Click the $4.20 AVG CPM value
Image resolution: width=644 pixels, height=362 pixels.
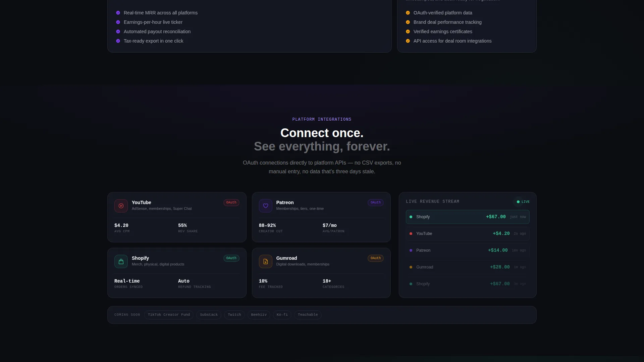coord(121,226)
